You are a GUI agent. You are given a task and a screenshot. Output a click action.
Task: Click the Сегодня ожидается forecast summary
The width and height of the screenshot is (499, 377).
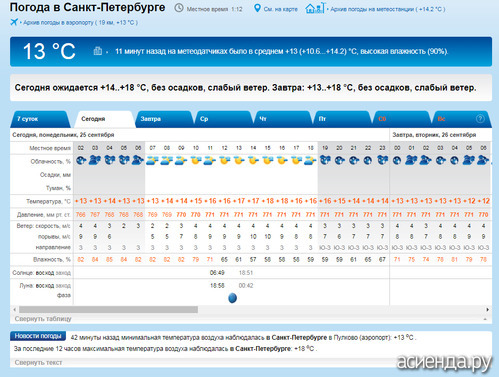pos(245,88)
